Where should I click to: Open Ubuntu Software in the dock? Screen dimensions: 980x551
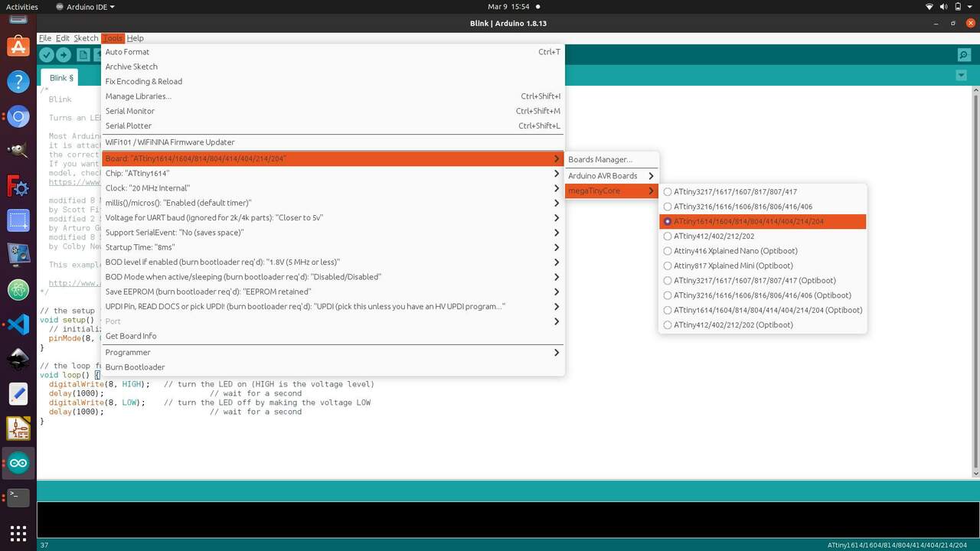click(18, 46)
